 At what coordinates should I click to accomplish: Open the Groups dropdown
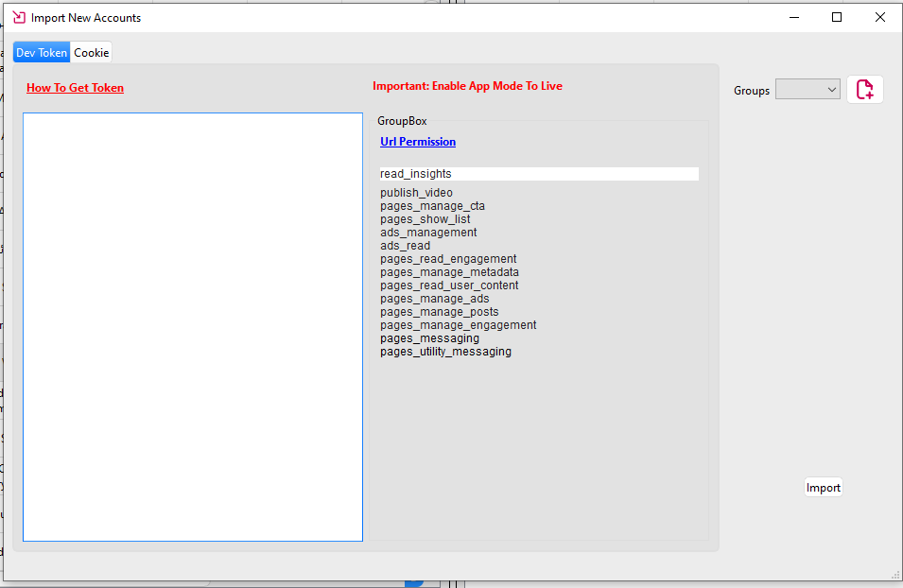[x=807, y=90]
